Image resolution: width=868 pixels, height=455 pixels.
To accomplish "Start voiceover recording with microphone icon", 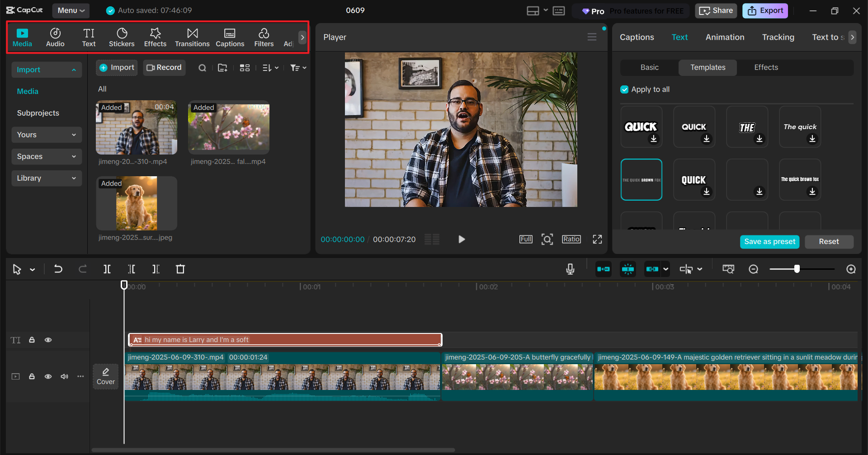I will [x=570, y=269].
